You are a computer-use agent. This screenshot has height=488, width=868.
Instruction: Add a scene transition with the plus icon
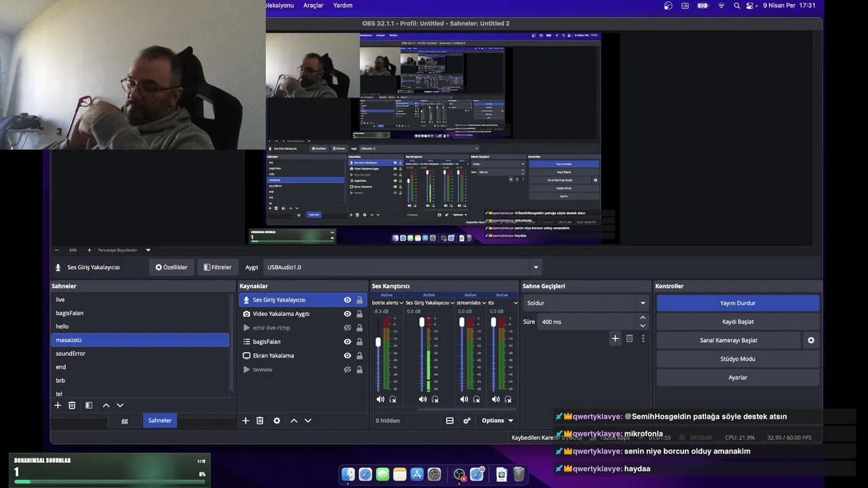[615, 338]
